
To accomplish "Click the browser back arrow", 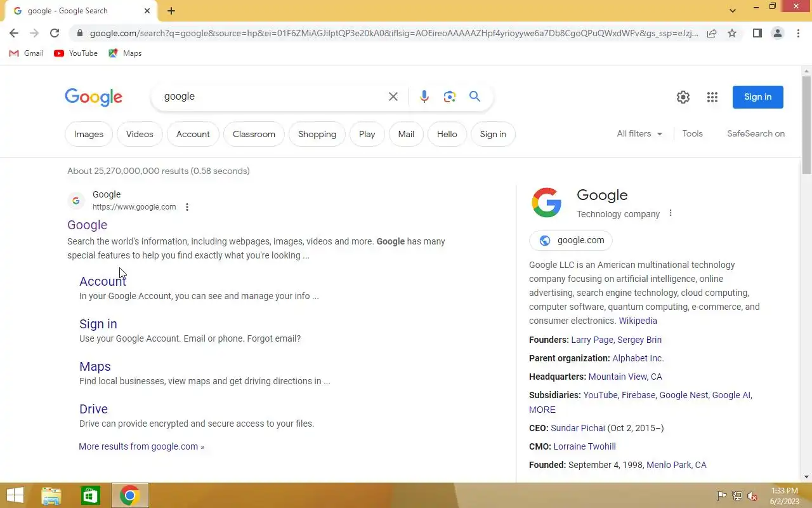I will (14, 33).
